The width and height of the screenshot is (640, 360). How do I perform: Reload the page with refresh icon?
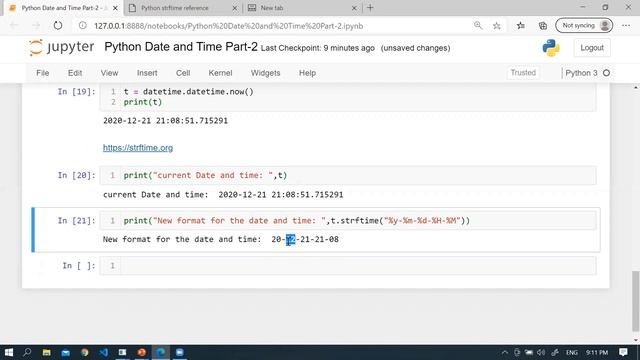tap(58, 26)
